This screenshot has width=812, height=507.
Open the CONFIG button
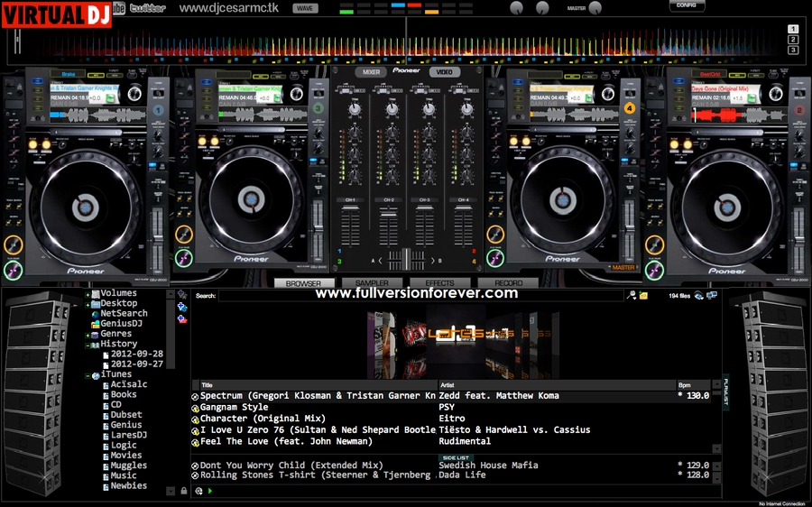click(x=687, y=5)
